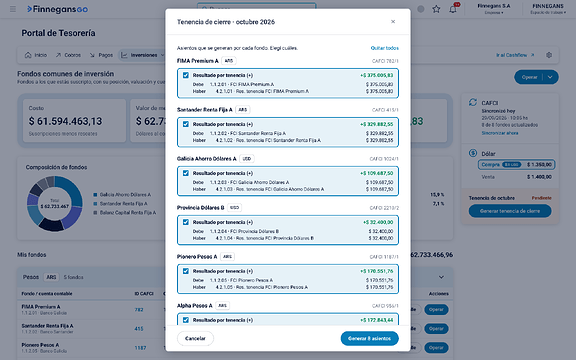The height and width of the screenshot is (360, 576).
Task: Click the star favorites icon
Action: pos(436,9)
